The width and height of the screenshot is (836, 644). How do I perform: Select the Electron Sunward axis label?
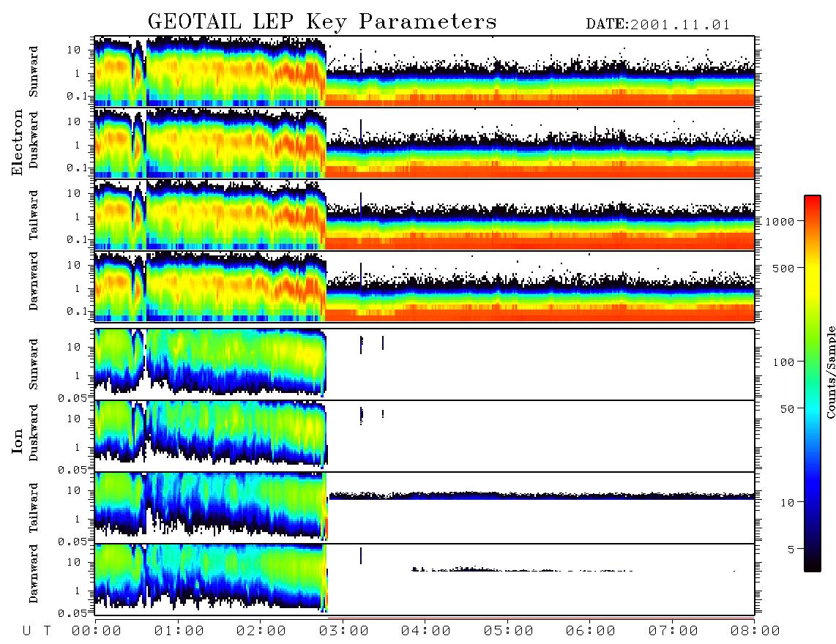[34, 72]
